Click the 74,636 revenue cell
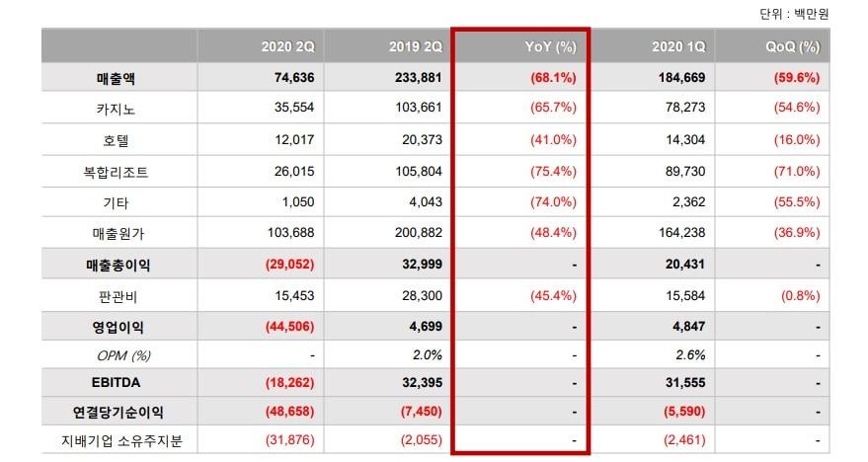The width and height of the screenshot is (868, 462). click(x=286, y=77)
